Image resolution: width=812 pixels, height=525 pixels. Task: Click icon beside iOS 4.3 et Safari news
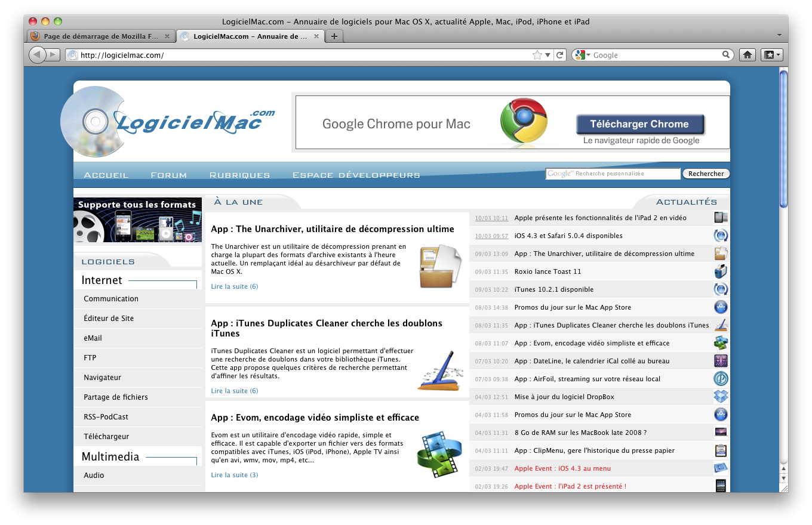click(x=721, y=236)
